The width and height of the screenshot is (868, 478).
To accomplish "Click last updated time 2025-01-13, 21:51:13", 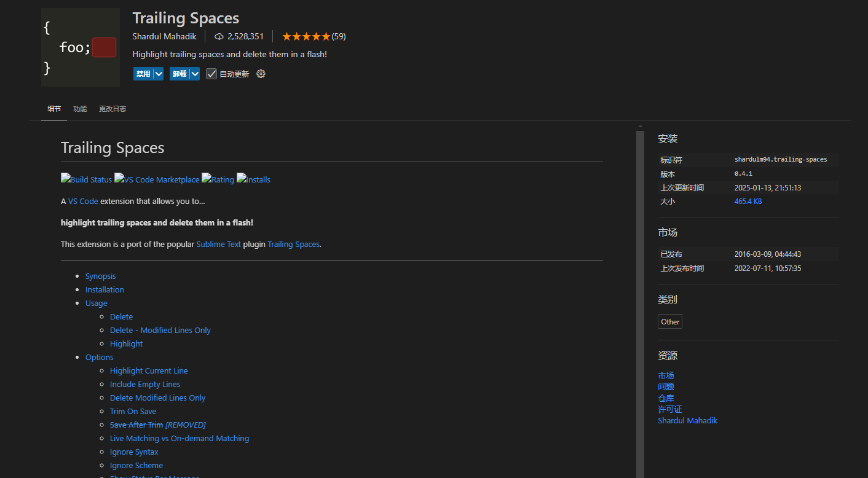I will 768,188.
